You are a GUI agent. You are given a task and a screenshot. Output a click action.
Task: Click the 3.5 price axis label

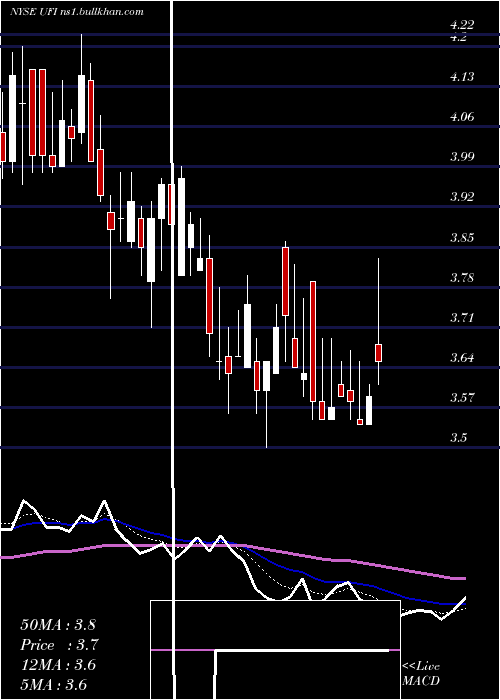tap(458, 438)
